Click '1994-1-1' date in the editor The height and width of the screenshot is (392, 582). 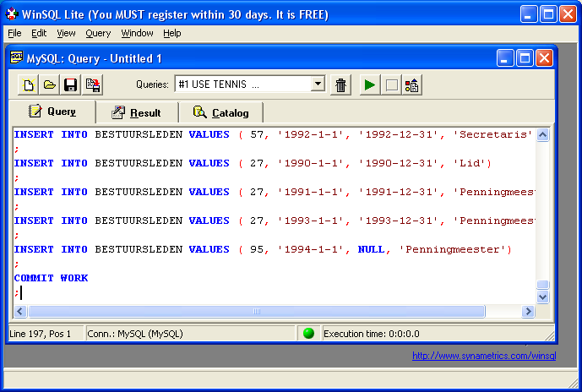(312, 249)
